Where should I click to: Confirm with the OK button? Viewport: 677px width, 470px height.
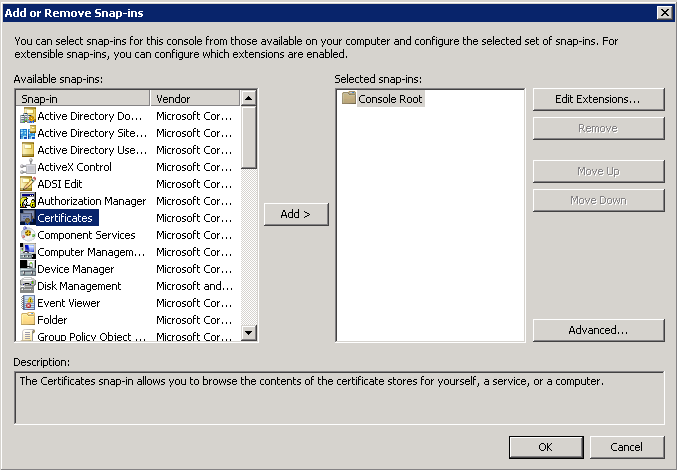click(546, 447)
